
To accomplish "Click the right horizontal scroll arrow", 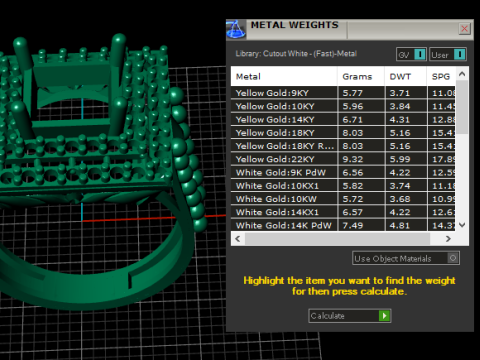I will (448, 239).
